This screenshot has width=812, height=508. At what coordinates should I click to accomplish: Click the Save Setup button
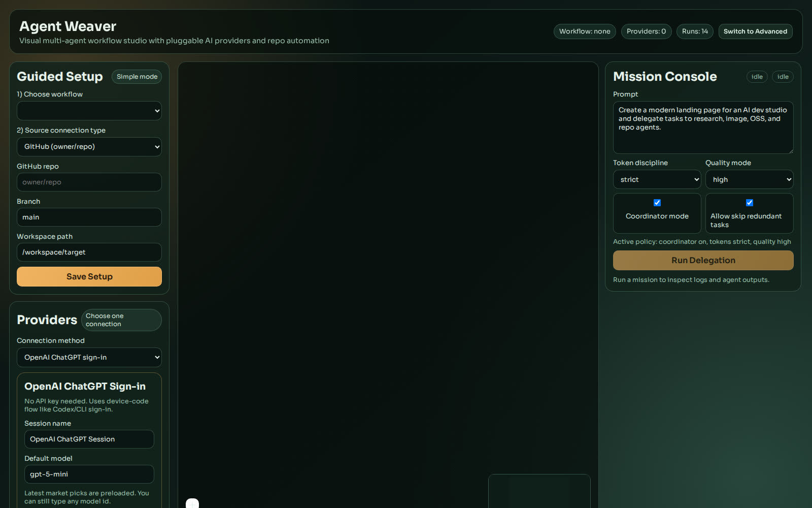[x=89, y=276]
